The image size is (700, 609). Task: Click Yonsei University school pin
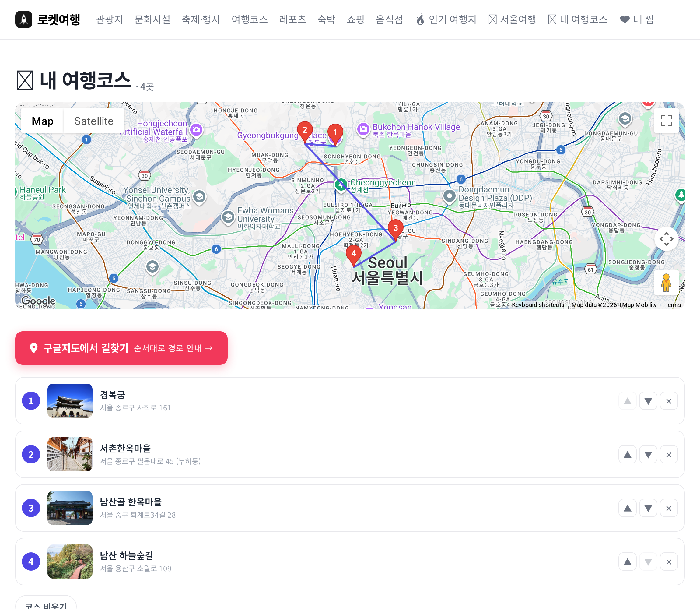coord(199,197)
